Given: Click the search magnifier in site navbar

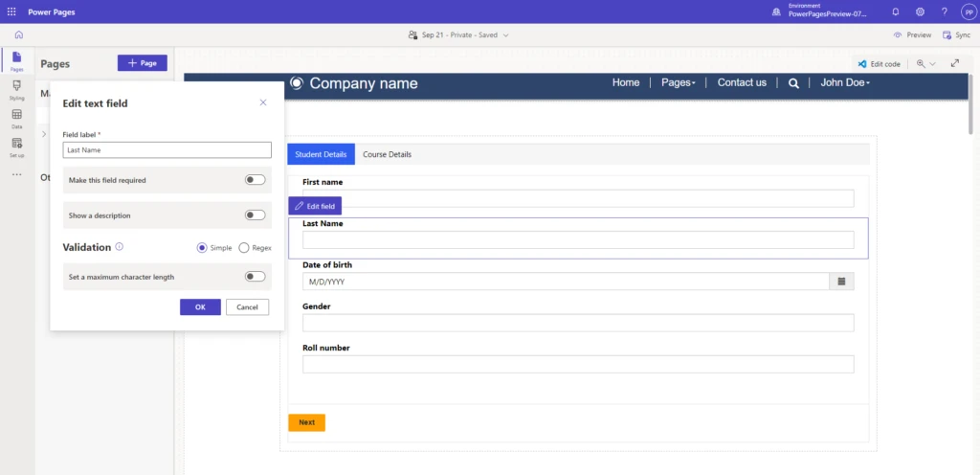Looking at the screenshot, I should (x=793, y=83).
